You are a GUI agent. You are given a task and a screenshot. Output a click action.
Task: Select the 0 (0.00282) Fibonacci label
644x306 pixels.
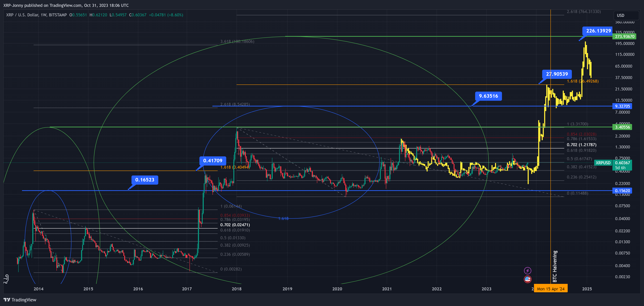coord(231,269)
